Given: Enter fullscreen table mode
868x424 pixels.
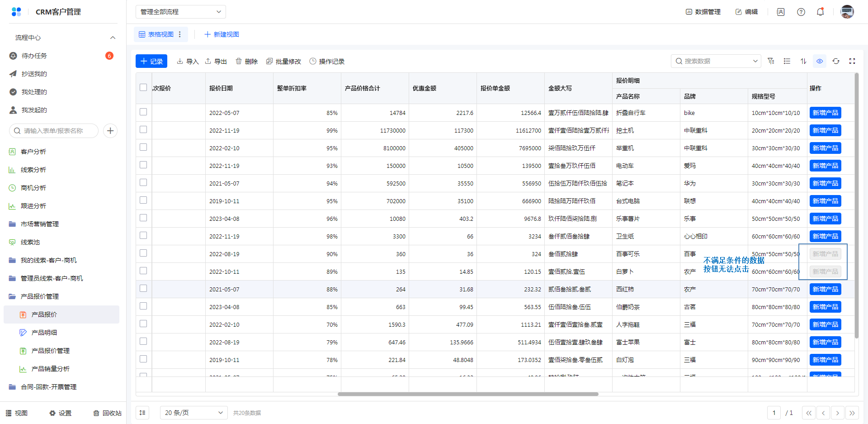Looking at the screenshot, I should point(852,61).
